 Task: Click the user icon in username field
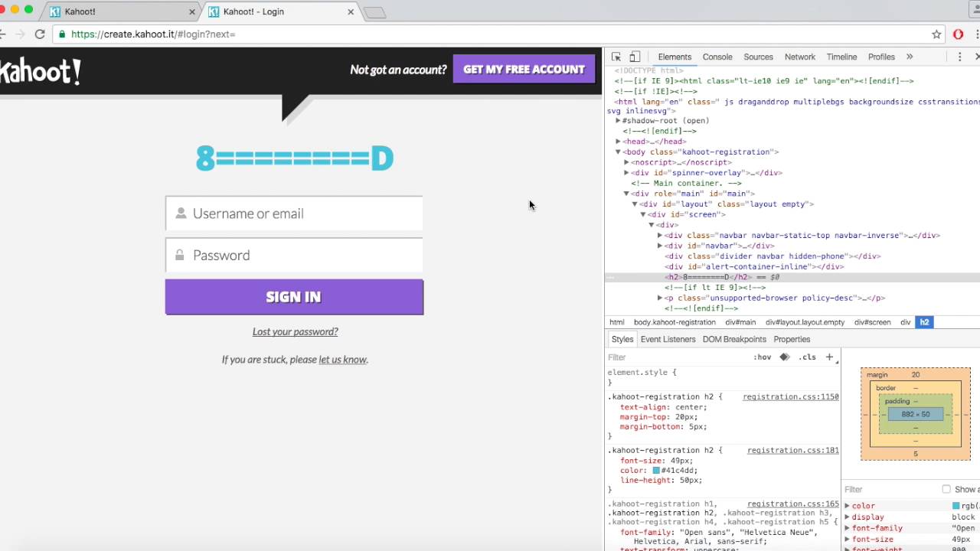(181, 214)
